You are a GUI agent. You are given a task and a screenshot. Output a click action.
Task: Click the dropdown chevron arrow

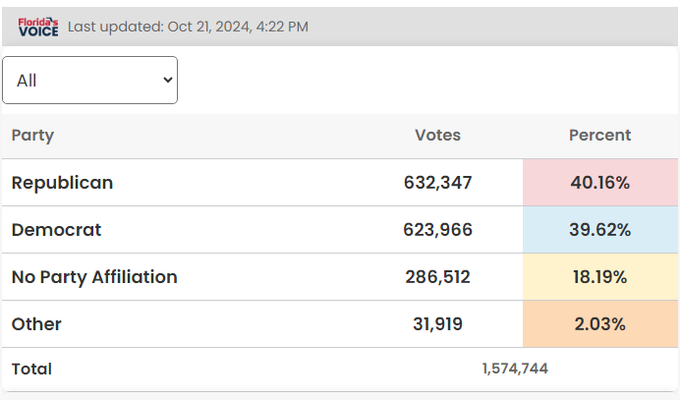pyautogui.click(x=167, y=80)
